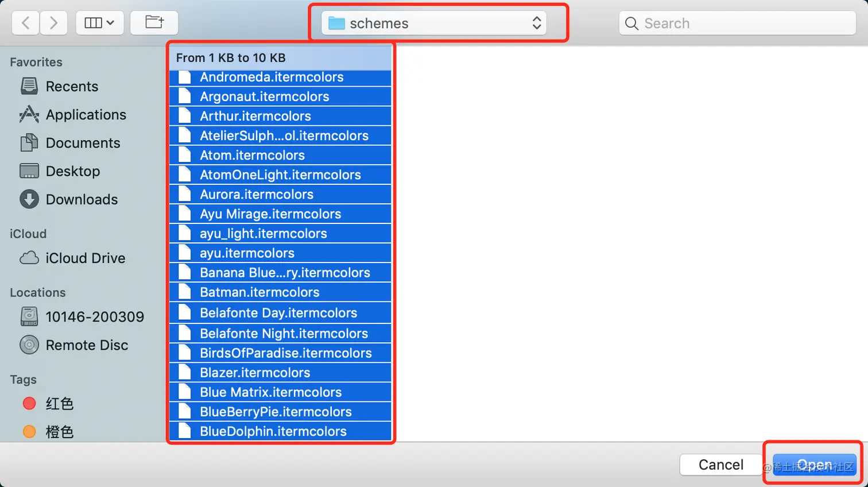Go back with the left chevron button
Image resolution: width=868 pixels, height=487 pixels.
[25, 23]
